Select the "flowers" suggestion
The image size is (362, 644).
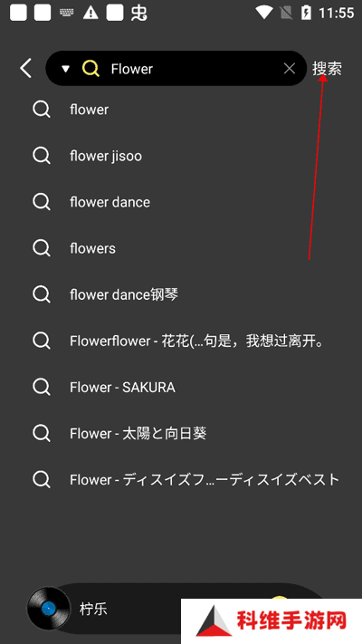[x=181, y=248]
